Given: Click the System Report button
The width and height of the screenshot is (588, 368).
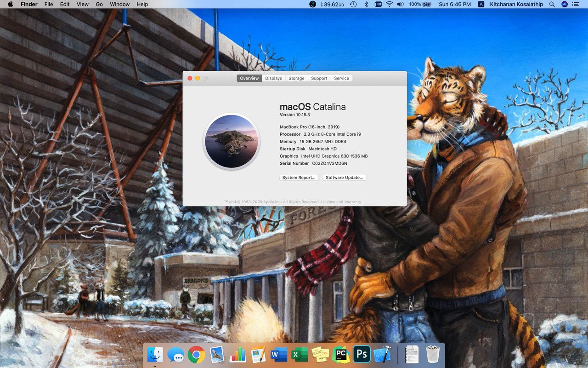Looking at the screenshot, I should 299,178.
